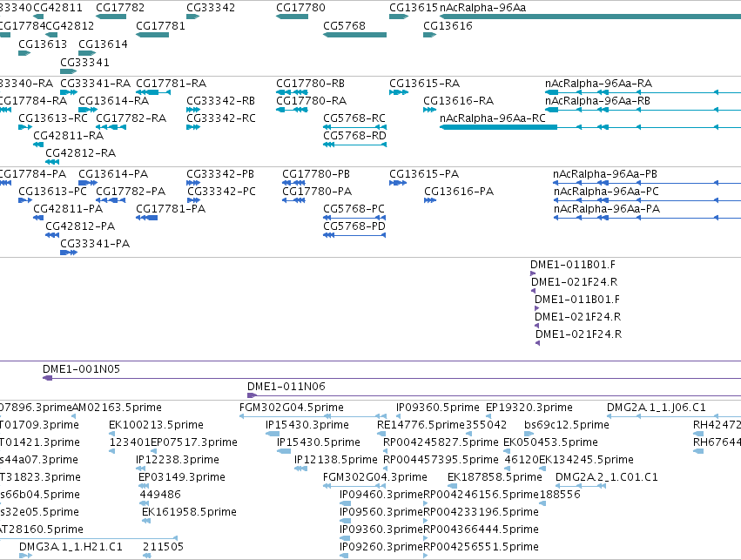Select protein nAcRalpha-96Aa-PA
Screen dimensions: 741x560
click(x=606, y=209)
